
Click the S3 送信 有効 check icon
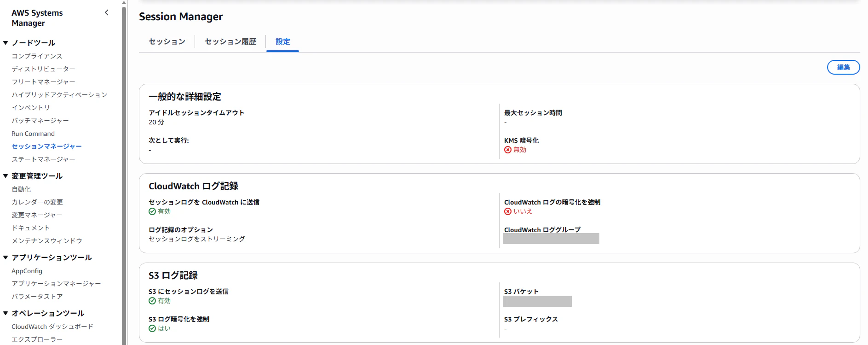coord(152,301)
